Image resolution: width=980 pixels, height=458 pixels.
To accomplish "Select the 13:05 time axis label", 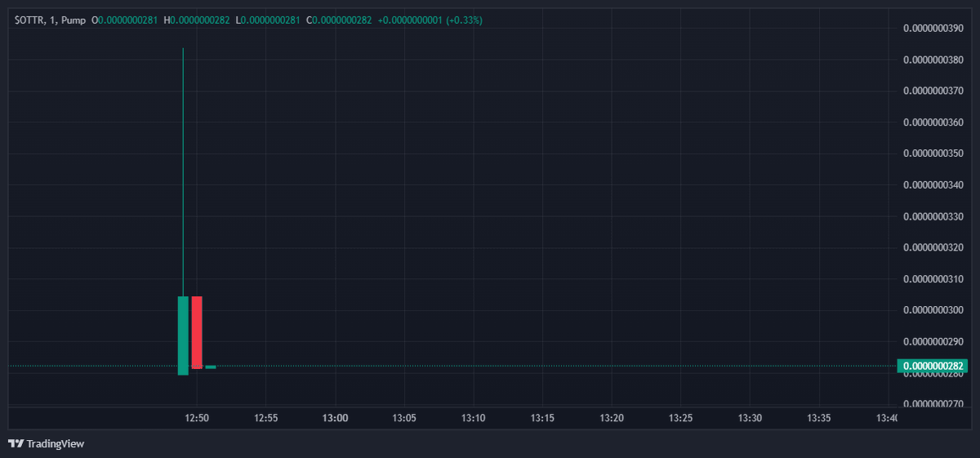I will 404,418.
